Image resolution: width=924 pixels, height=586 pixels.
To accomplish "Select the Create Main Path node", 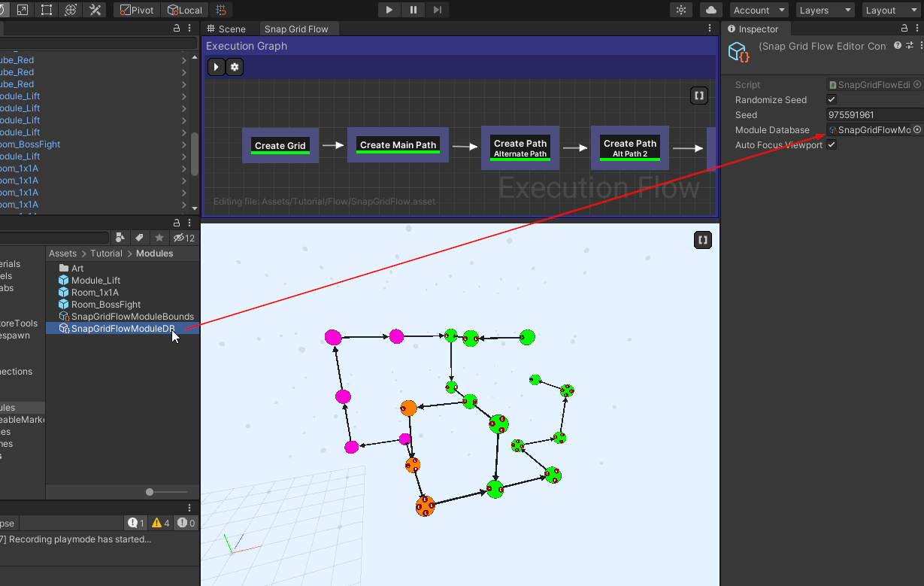I will coord(398,144).
